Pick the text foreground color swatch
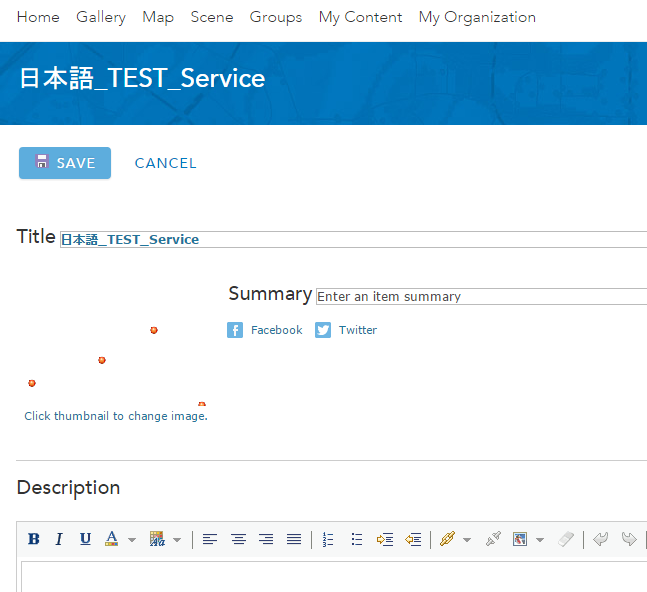 click(111, 539)
